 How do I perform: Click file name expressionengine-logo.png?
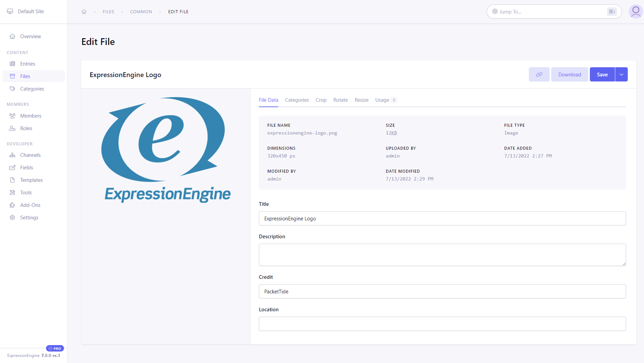pyautogui.click(x=302, y=133)
